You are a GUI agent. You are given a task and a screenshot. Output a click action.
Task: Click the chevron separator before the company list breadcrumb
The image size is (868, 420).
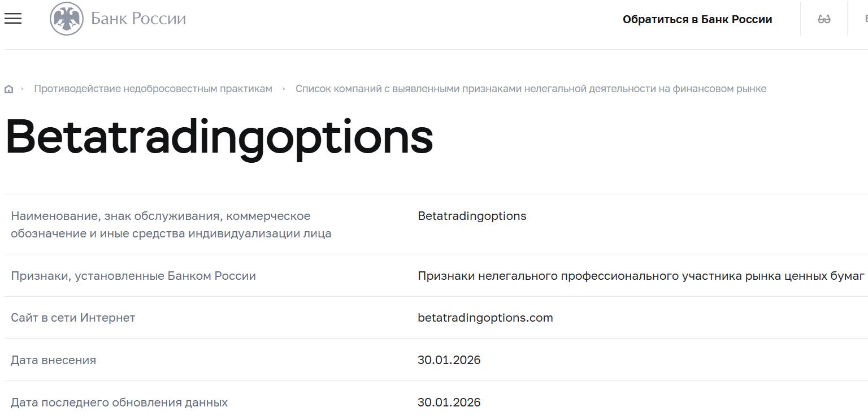pyautogui.click(x=284, y=88)
